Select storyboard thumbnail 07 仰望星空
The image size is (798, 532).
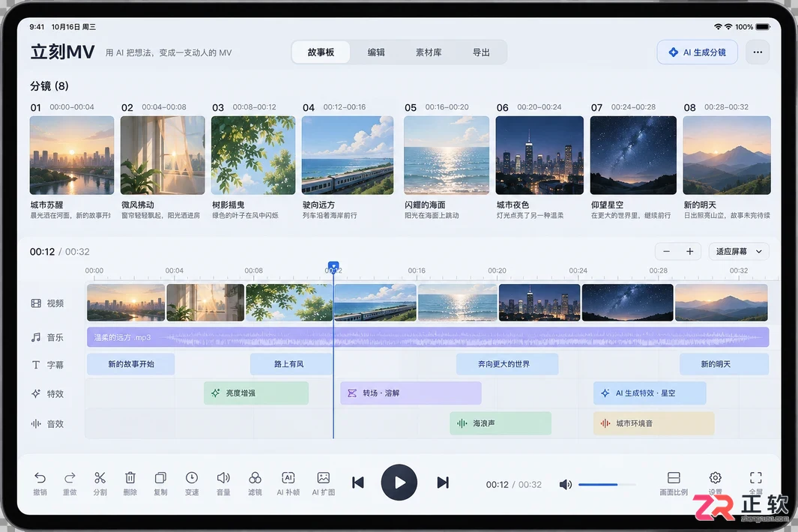point(633,155)
